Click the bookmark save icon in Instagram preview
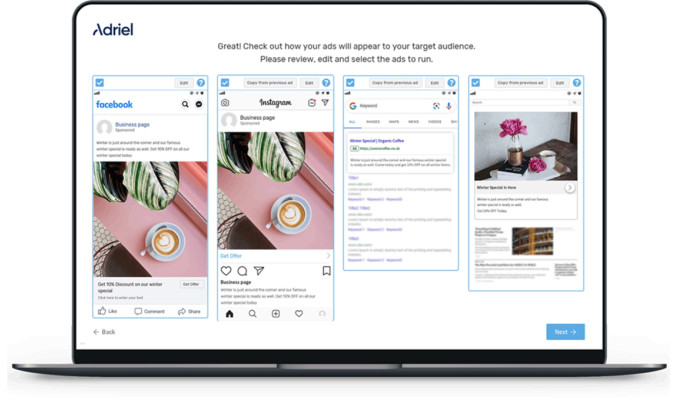Viewport: 687px width, 400px height. point(326,271)
